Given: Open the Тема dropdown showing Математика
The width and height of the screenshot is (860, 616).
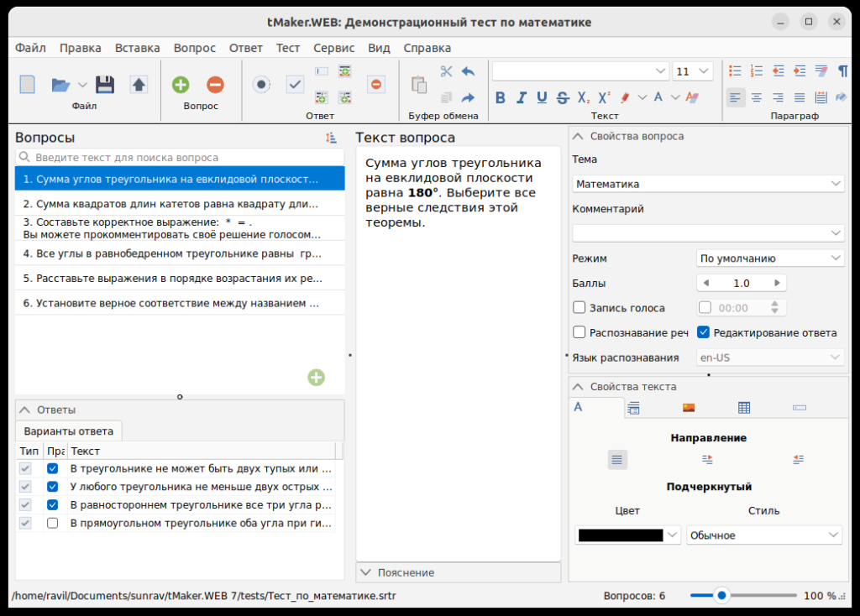Looking at the screenshot, I should [708, 184].
